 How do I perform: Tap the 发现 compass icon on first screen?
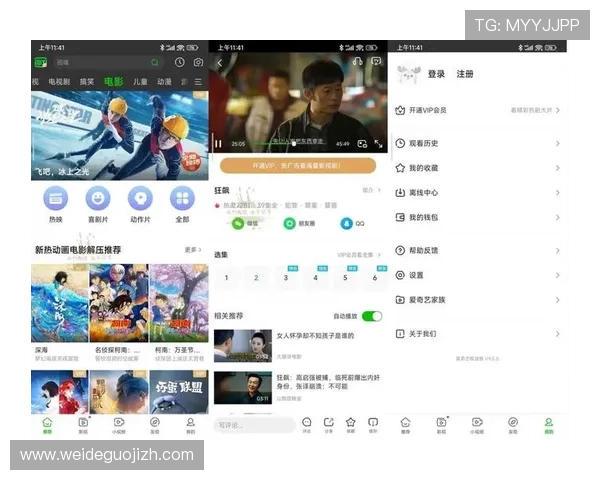(155, 422)
